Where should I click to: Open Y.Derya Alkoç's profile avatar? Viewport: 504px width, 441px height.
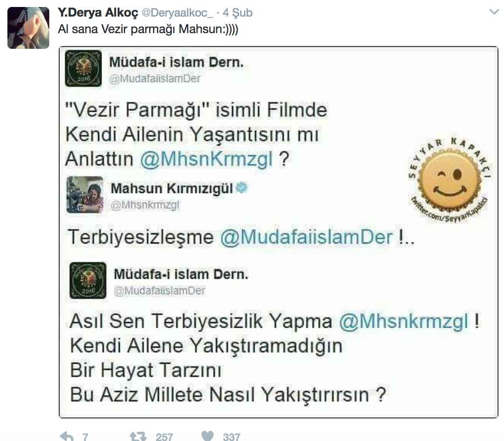click(28, 27)
